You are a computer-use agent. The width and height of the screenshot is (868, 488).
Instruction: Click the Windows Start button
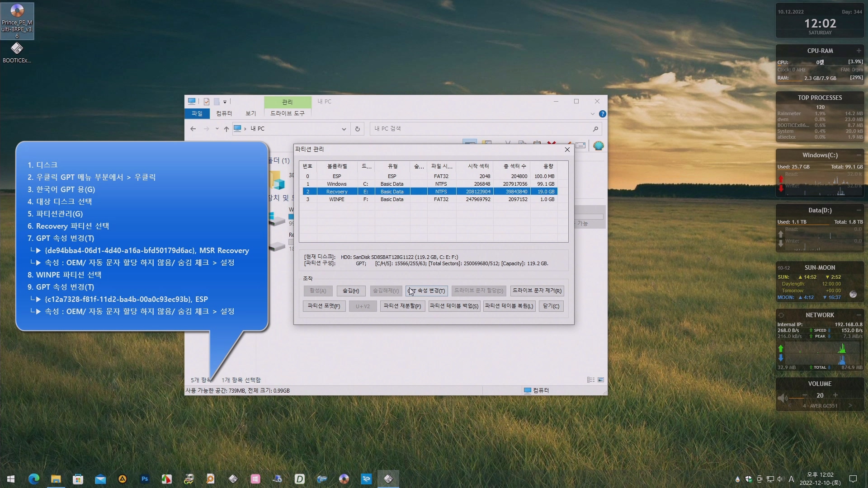point(11,479)
